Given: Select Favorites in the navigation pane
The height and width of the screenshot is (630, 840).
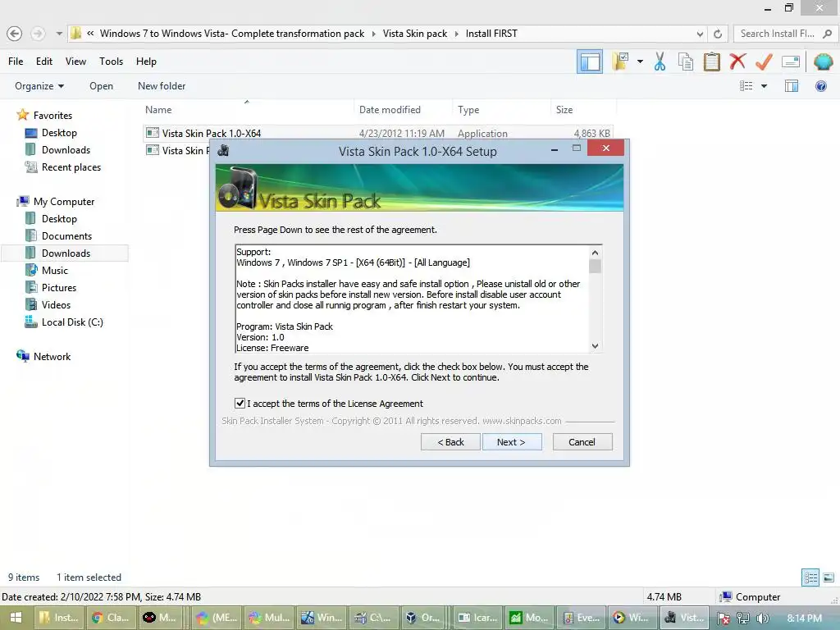Looking at the screenshot, I should point(52,115).
